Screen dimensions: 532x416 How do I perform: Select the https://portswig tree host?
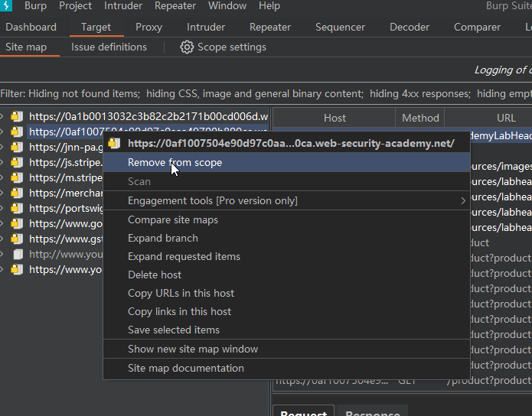pyautogui.click(x=67, y=208)
